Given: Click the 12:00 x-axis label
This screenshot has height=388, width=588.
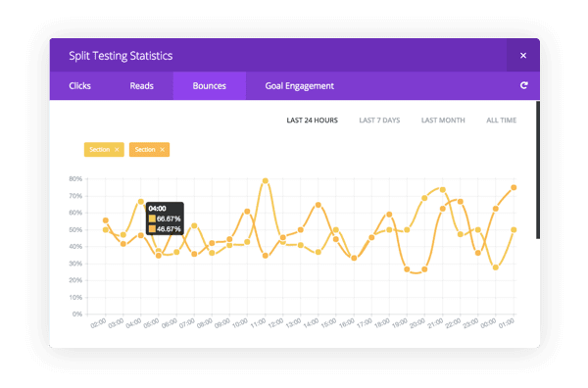Looking at the screenshot, I should pyautogui.click(x=276, y=323).
